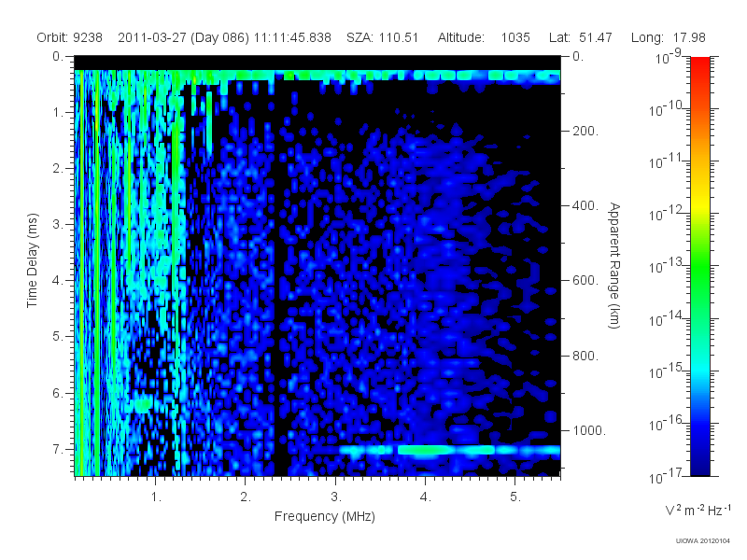Click the Frequency (MHz) axis title

pyautogui.click(x=324, y=516)
